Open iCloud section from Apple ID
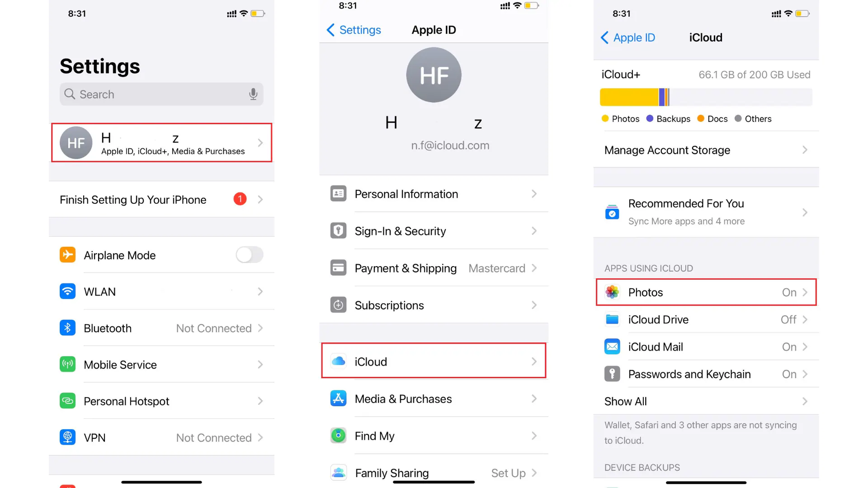Screen dimensions: 868x488 434,361
